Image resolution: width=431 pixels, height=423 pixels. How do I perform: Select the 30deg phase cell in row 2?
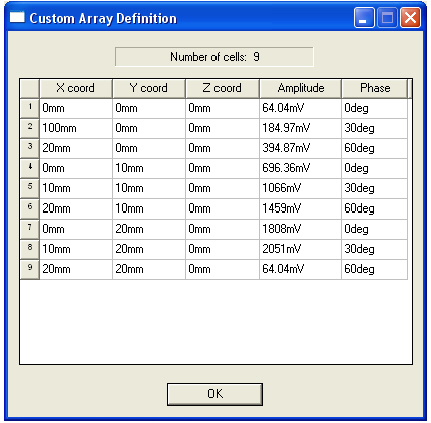coord(375,128)
